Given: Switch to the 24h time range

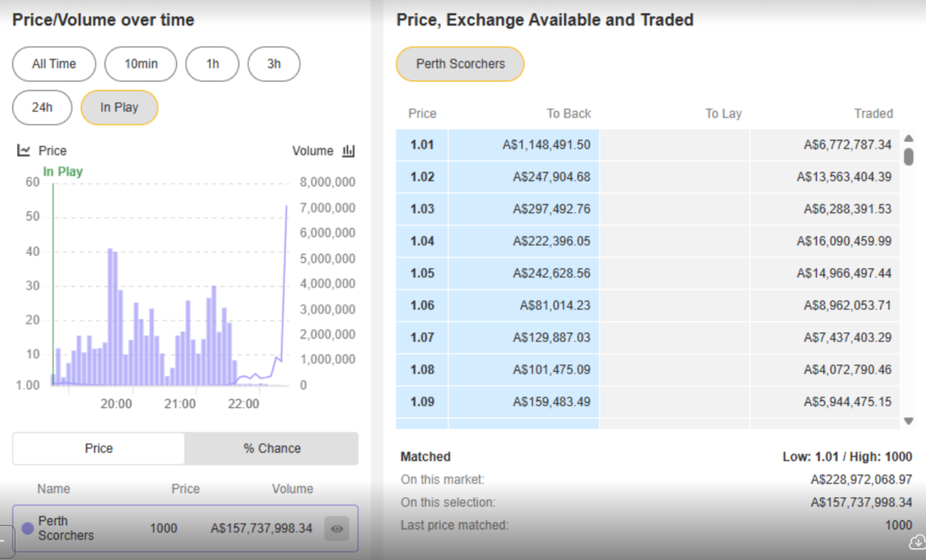Looking at the screenshot, I should coord(42,108).
